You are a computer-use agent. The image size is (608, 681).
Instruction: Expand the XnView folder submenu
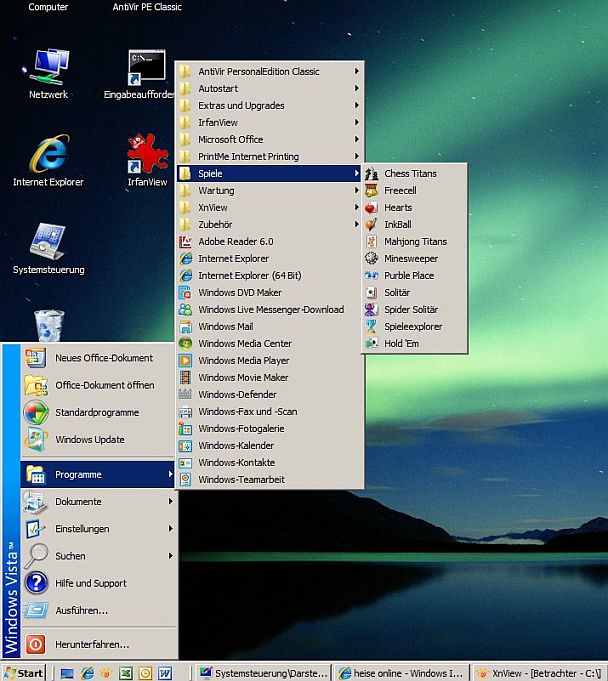click(x=269, y=207)
